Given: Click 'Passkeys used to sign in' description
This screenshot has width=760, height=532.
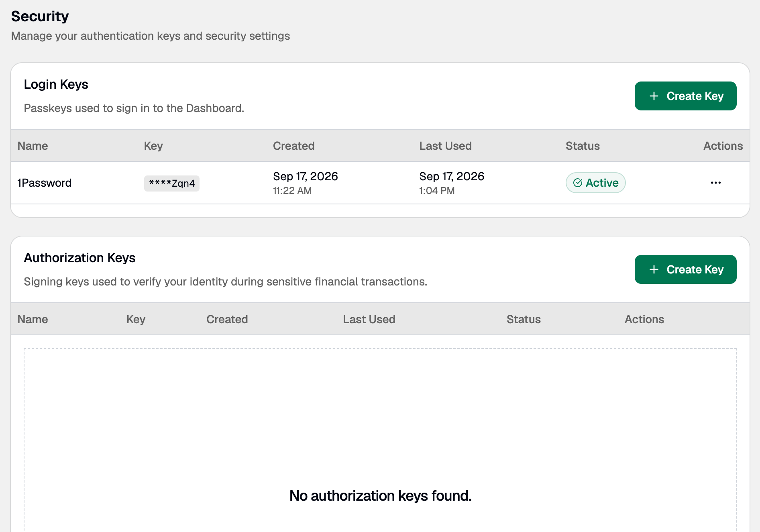Looking at the screenshot, I should click(x=134, y=108).
